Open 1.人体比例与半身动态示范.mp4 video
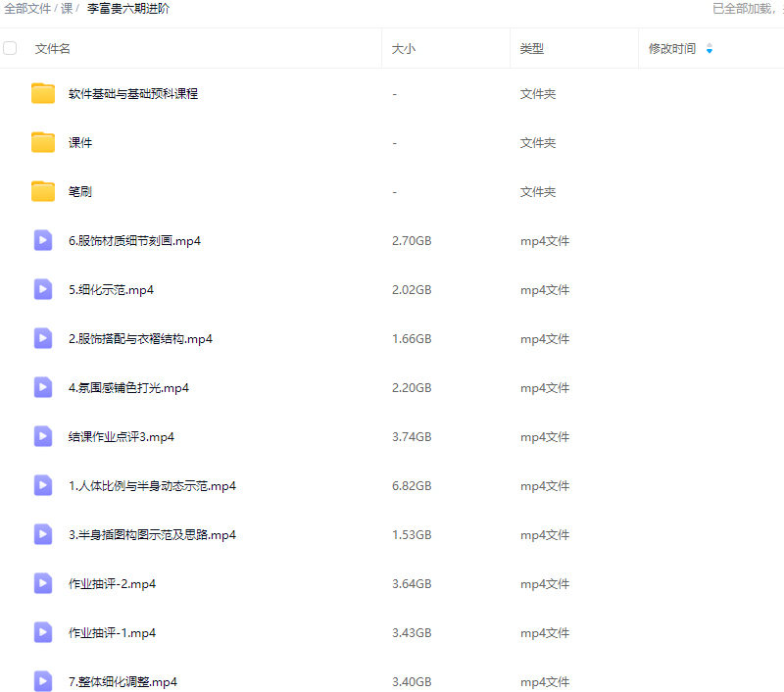Viewport: 784px width, 692px height. pos(152,486)
